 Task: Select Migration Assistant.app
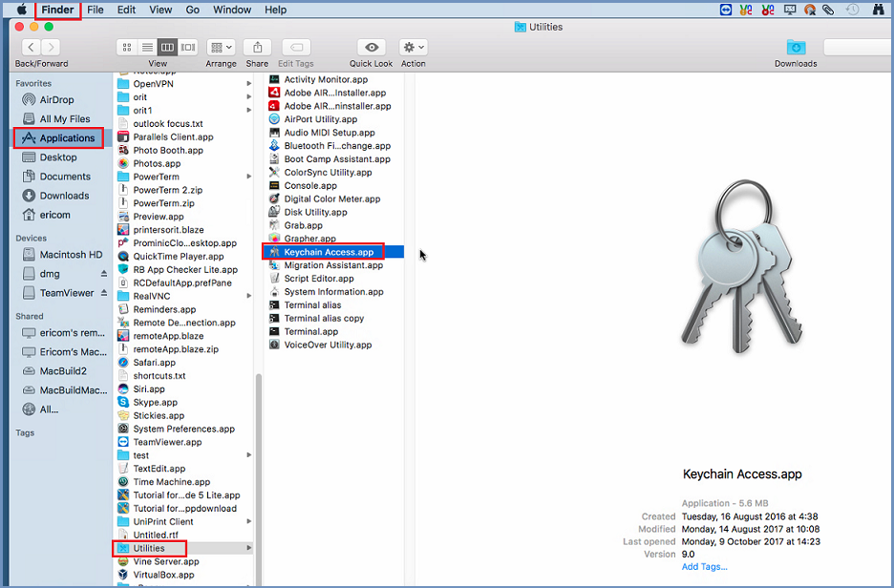333,265
